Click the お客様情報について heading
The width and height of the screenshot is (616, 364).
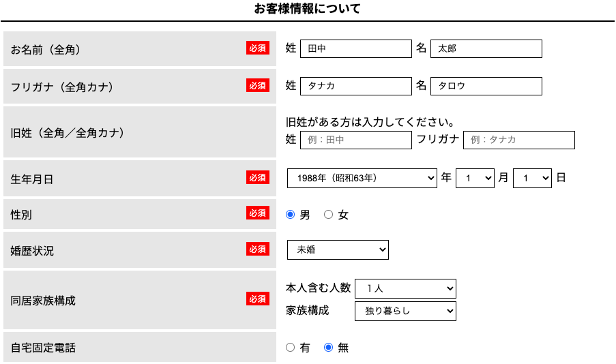click(x=308, y=10)
